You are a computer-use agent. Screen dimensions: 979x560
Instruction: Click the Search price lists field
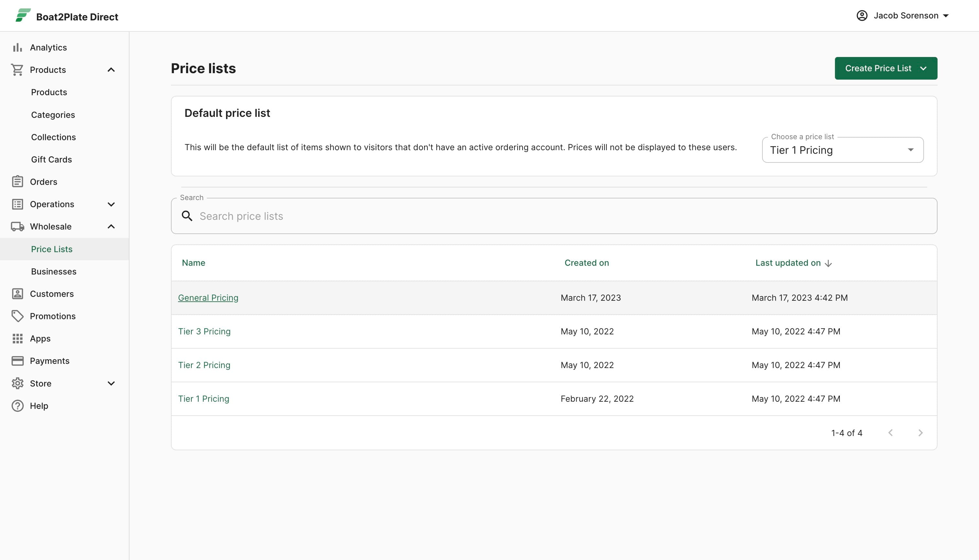click(554, 216)
